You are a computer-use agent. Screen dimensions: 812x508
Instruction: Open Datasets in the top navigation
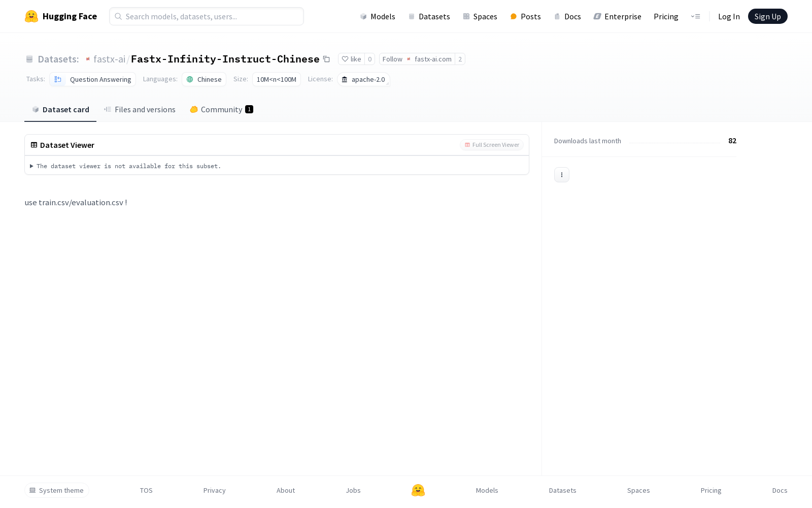429,16
